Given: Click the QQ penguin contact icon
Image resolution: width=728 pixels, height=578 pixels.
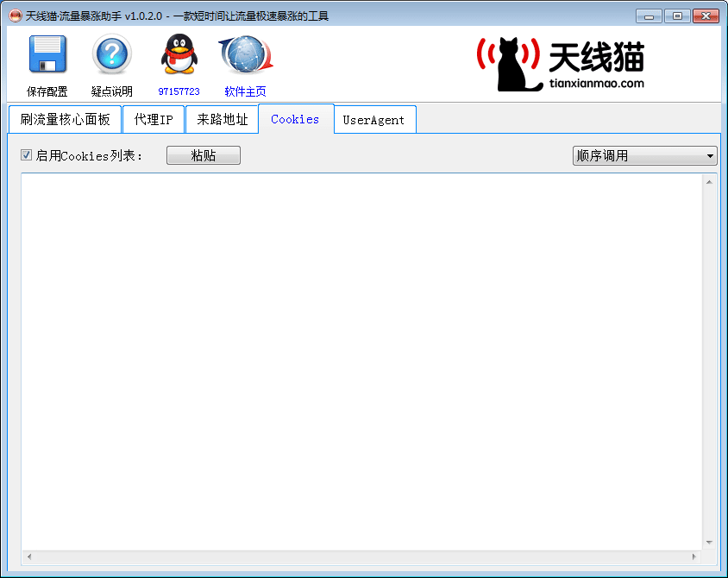Looking at the screenshot, I should click(x=179, y=53).
